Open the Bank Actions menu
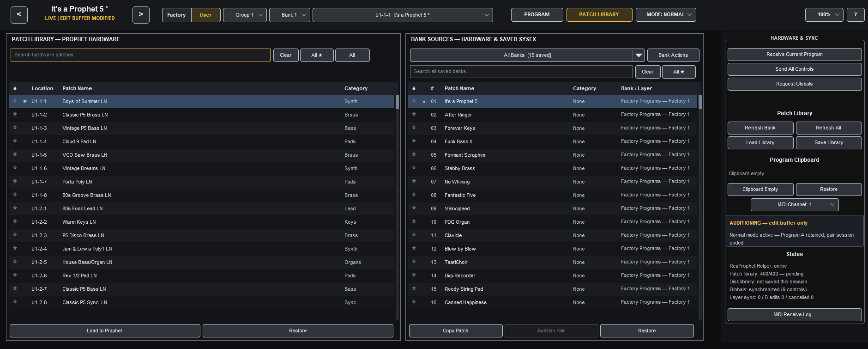Screen dimensions: 868x349 [673, 55]
